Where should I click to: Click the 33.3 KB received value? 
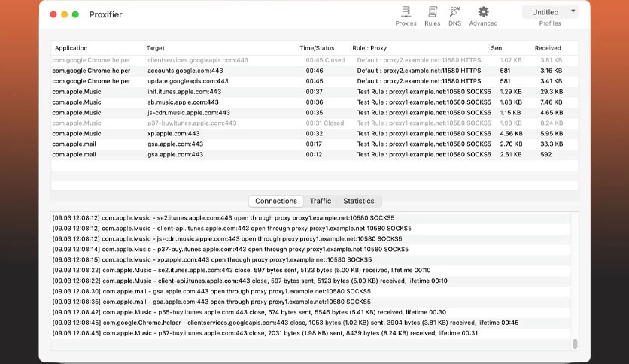pos(552,144)
